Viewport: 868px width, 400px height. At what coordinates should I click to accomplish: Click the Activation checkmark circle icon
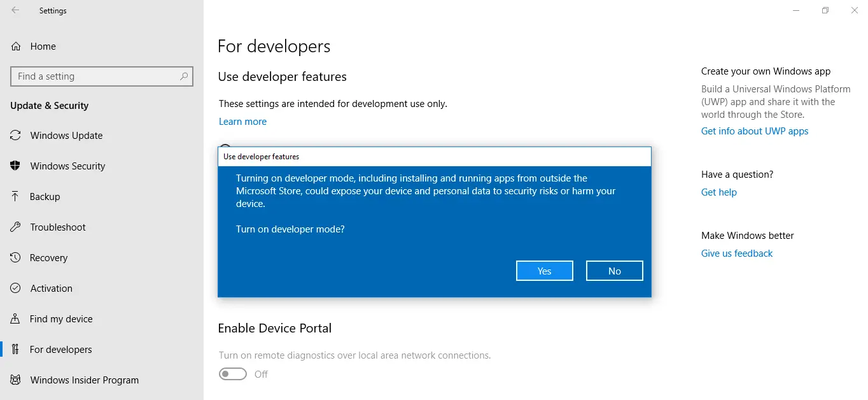click(16, 288)
